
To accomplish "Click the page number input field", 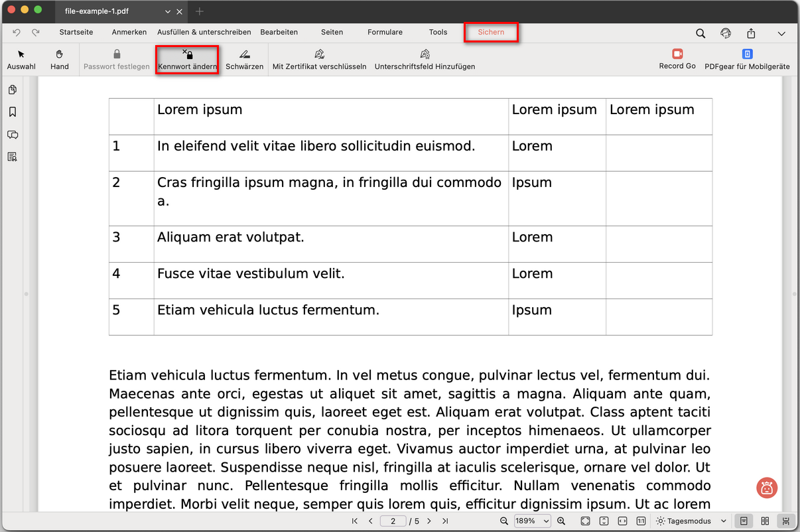I will point(393,521).
